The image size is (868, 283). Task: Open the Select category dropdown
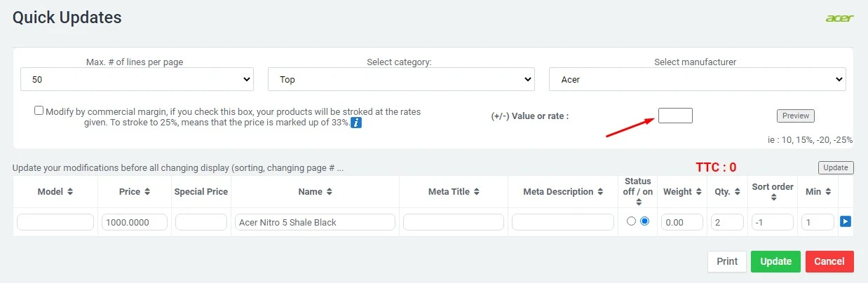401,79
